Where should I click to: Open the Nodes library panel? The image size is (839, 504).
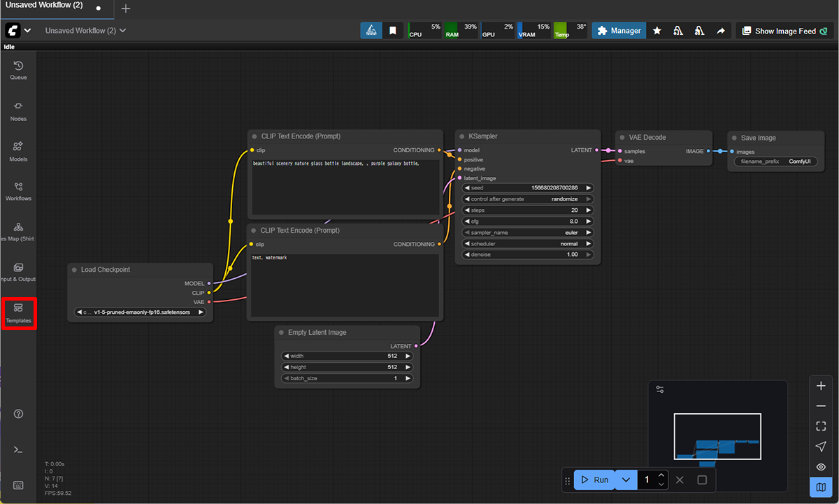pos(18,110)
